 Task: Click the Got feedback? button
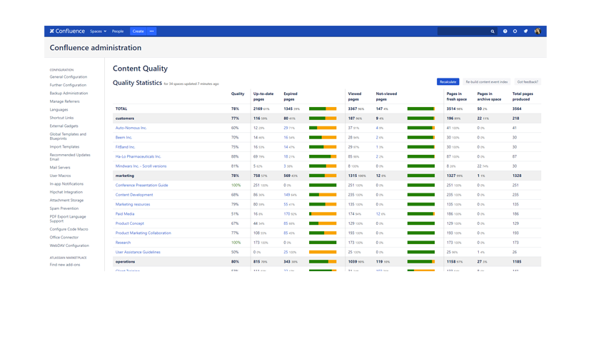coord(527,82)
